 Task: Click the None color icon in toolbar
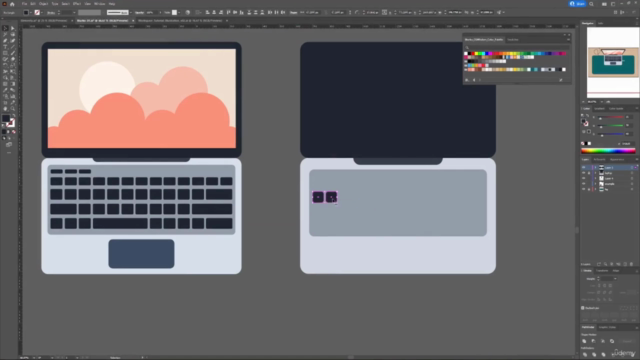pos(14,132)
